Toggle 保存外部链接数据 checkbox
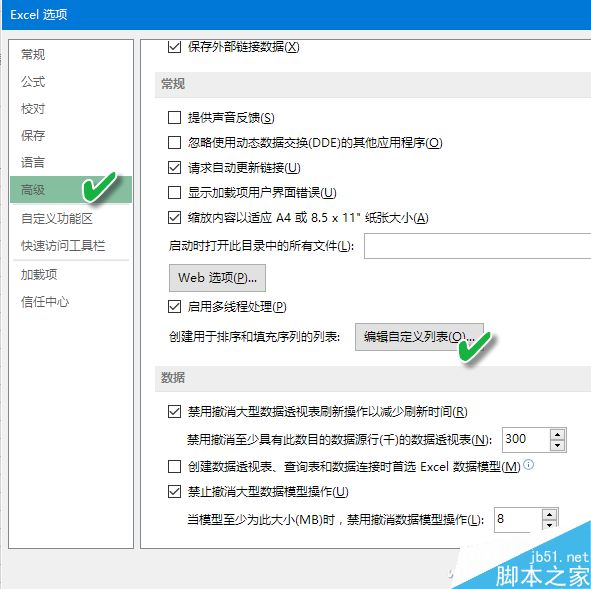 pyautogui.click(x=174, y=47)
